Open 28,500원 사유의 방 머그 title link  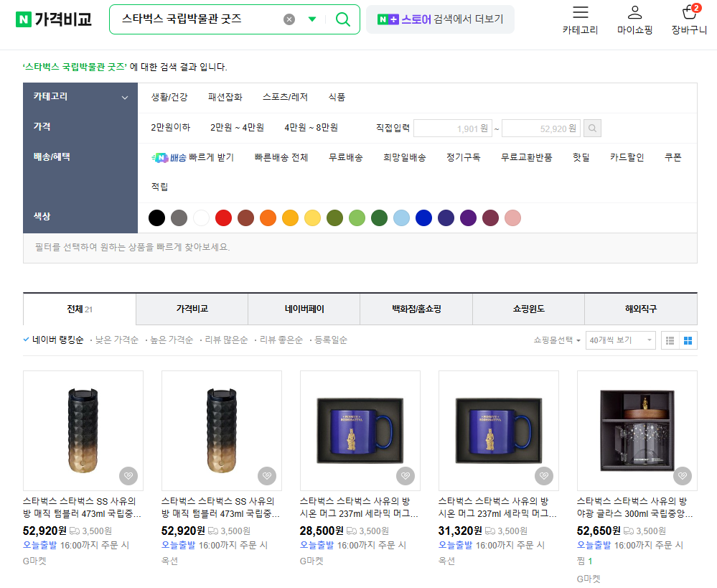tap(359, 508)
